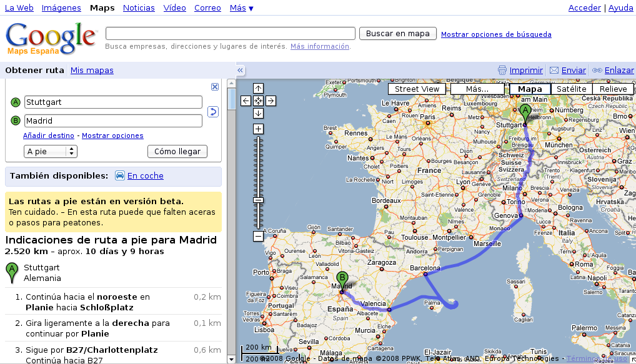Open the Más... map layers menu
The width and height of the screenshot is (636, 364).
(x=477, y=89)
